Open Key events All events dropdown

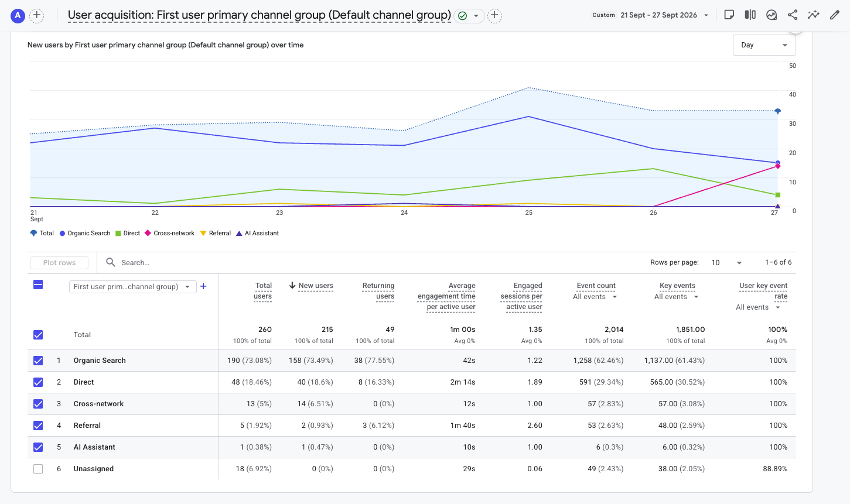(x=676, y=297)
